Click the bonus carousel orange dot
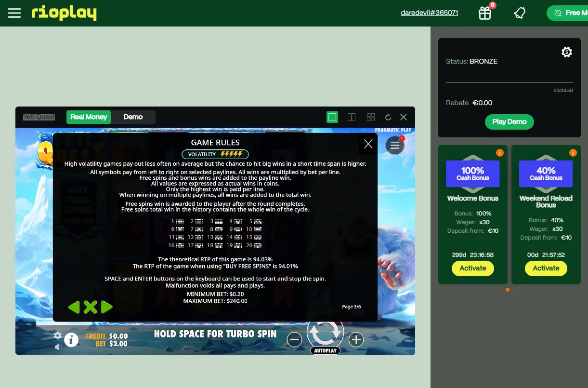Viewport: 588px width, 388px height. pyautogui.click(x=508, y=290)
